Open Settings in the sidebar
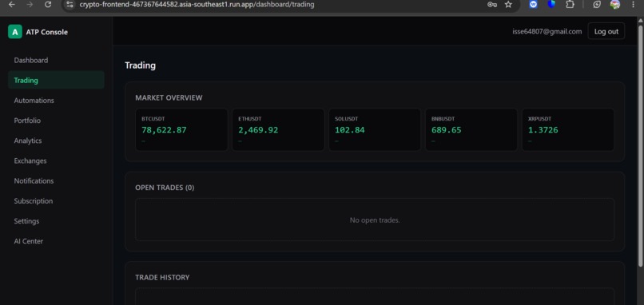This screenshot has height=305, width=644. pyautogui.click(x=56, y=221)
